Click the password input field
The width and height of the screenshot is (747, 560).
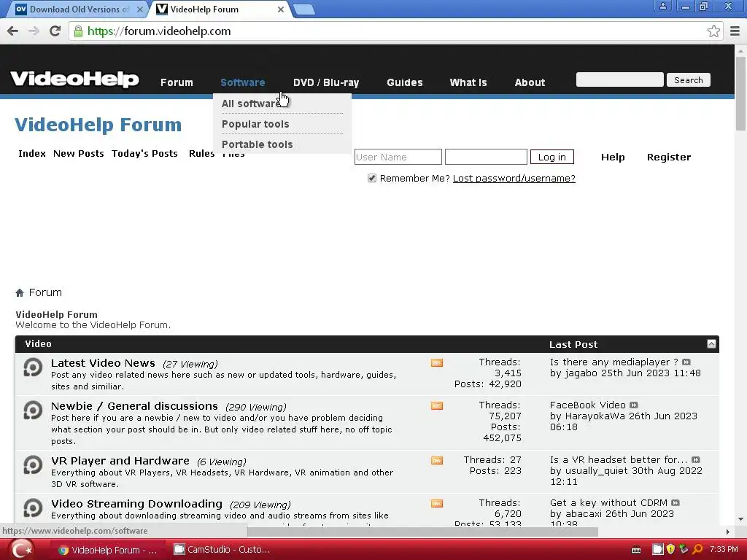click(486, 157)
